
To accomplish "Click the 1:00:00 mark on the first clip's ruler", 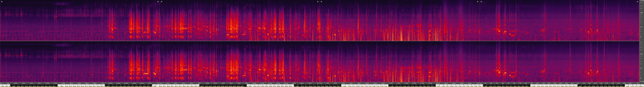I will point(47,83).
